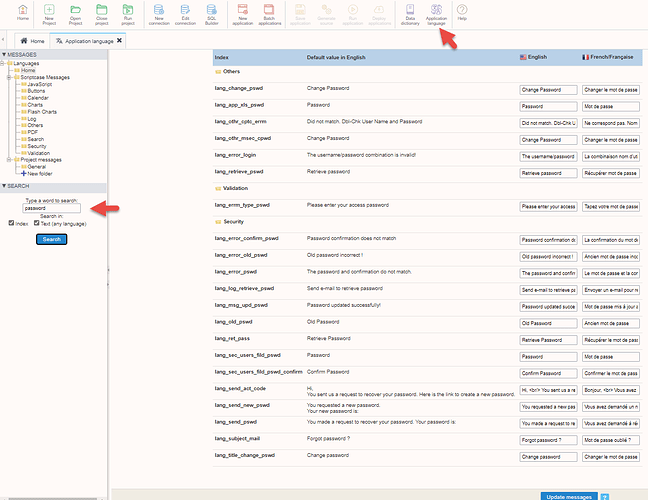Screen dimensions: 648x500
Task: Edit English field for lang_title_change_pswd
Action: pos(548,457)
